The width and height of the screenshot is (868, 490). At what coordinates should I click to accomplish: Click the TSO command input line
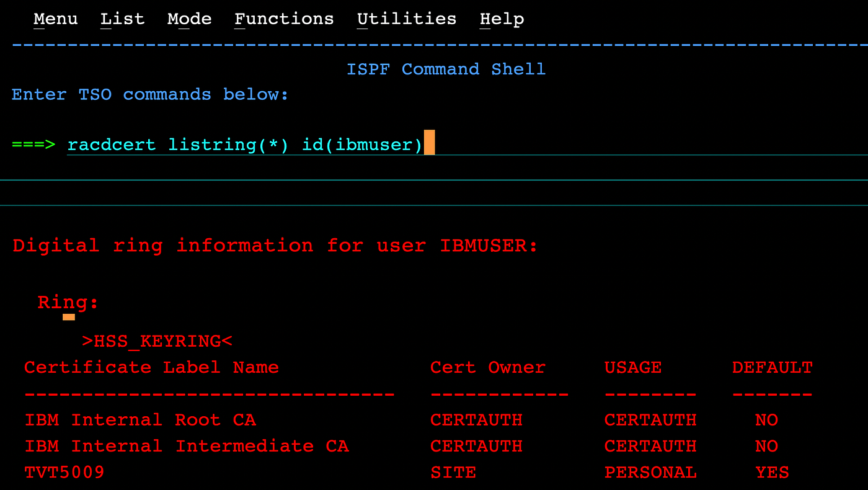[467, 145]
